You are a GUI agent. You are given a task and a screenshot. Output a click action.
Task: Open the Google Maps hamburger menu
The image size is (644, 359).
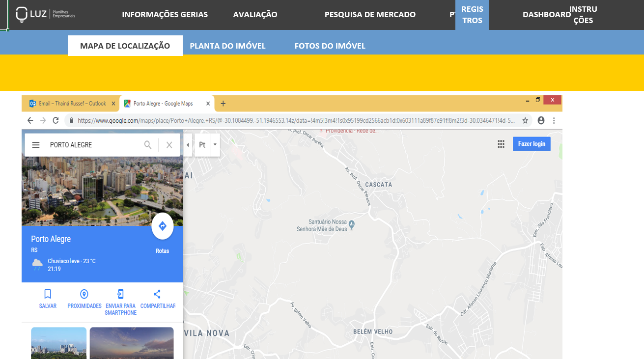(x=36, y=145)
